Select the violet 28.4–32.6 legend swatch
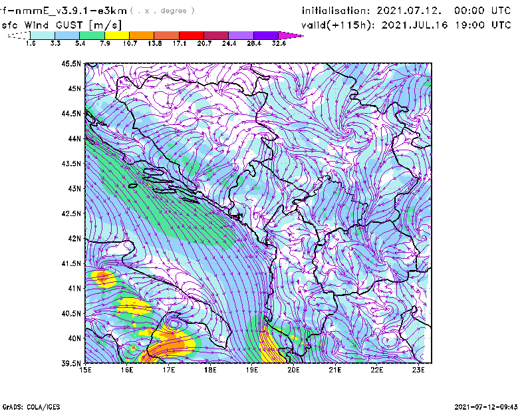This screenshot has width=532, height=411. 265,35
